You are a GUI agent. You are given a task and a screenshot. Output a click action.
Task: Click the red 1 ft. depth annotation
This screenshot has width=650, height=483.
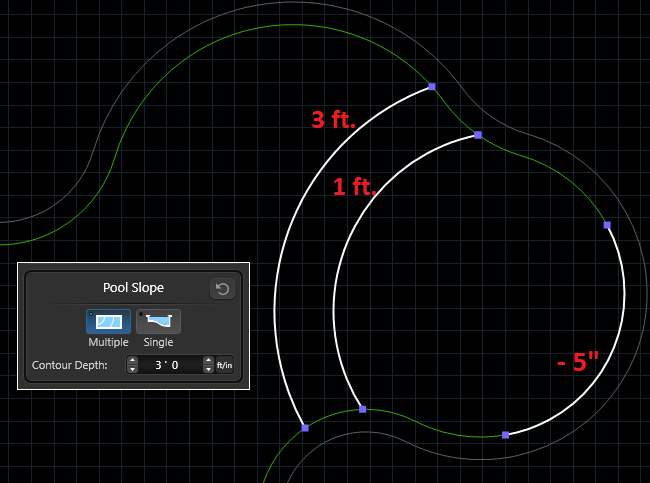353,186
